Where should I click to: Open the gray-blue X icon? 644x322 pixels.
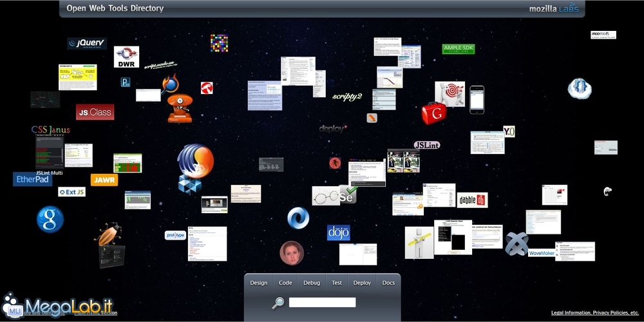click(516, 244)
